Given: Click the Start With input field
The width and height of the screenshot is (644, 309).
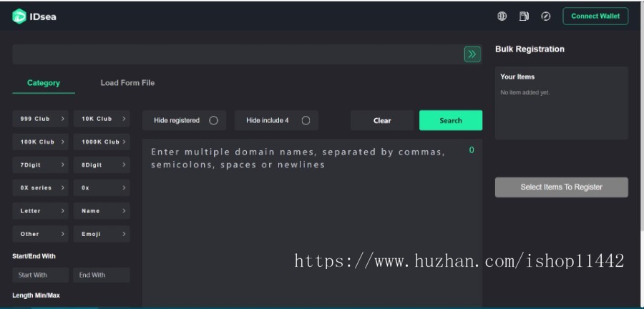Looking at the screenshot, I should [40, 275].
